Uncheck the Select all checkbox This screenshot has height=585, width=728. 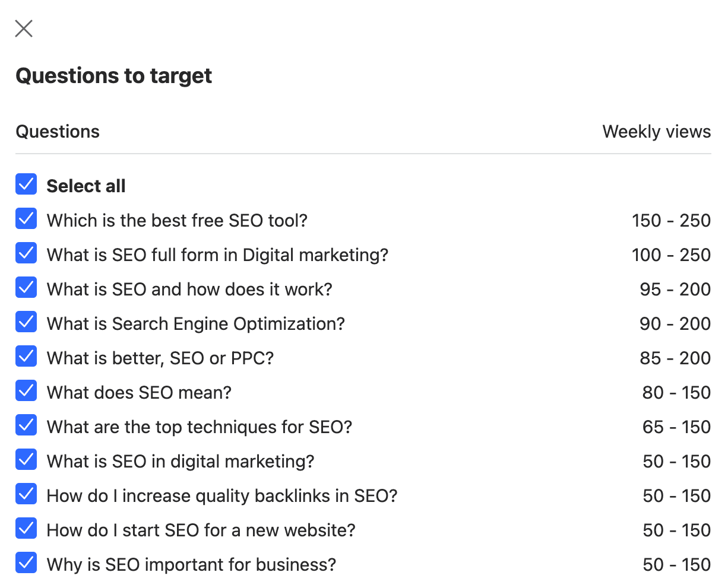(26, 185)
